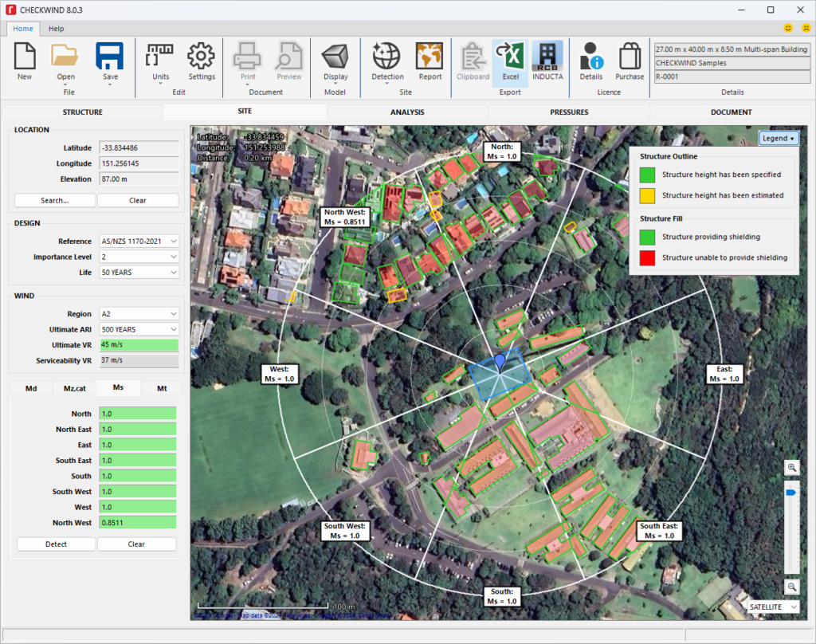This screenshot has height=644, width=816.
Task: Click the green 'height has been specified' swatch
Action: [647, 175]
